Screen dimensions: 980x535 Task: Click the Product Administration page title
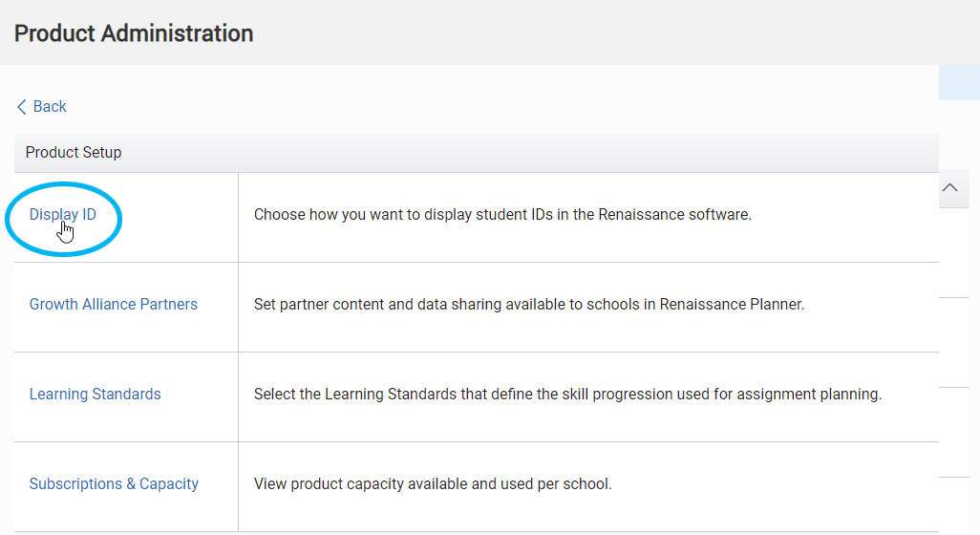point(134,33)
